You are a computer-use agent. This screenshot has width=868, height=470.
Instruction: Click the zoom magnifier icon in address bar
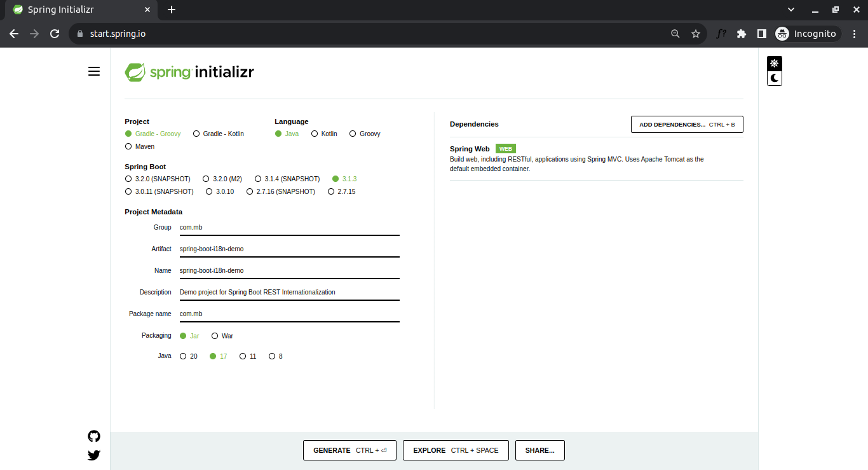point(675,34)
